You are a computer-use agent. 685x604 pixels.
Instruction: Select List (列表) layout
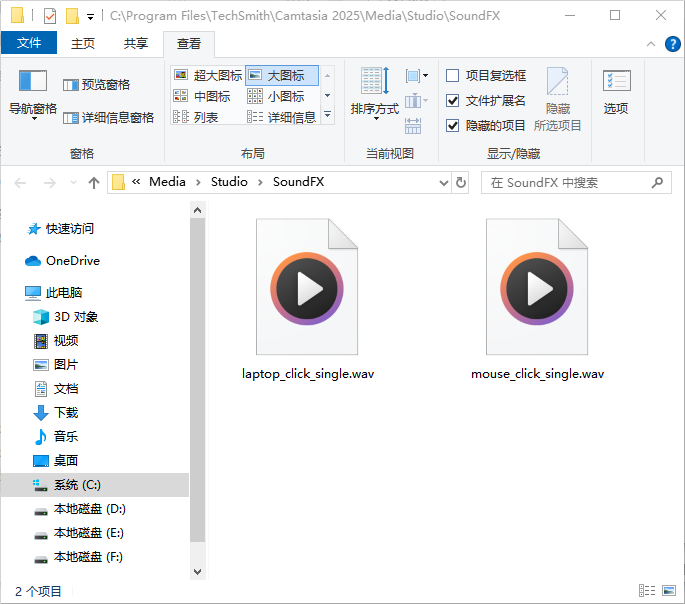(195, 117)
